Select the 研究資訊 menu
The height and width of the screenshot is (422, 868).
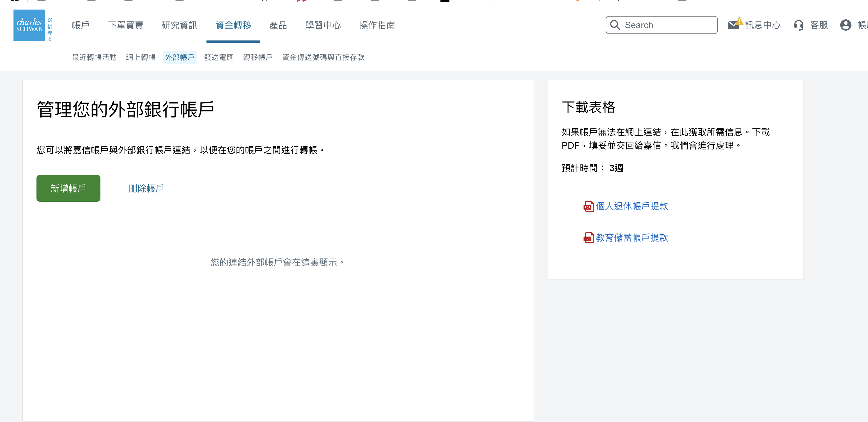(179, 25)
